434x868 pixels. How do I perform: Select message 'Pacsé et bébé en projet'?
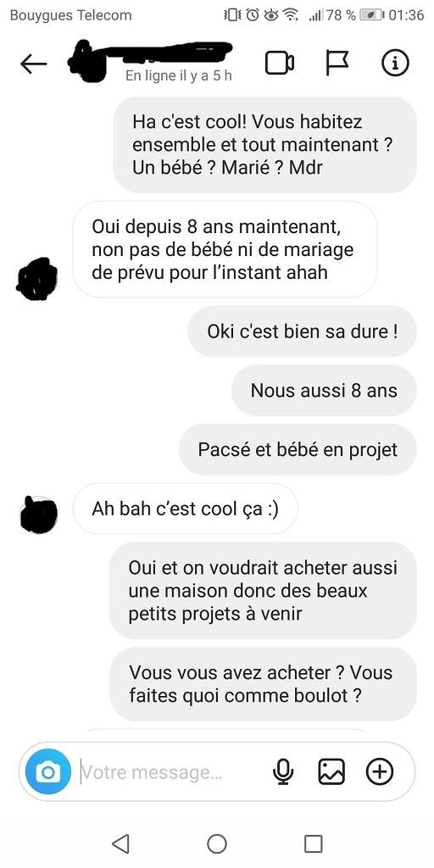(298, 449)
